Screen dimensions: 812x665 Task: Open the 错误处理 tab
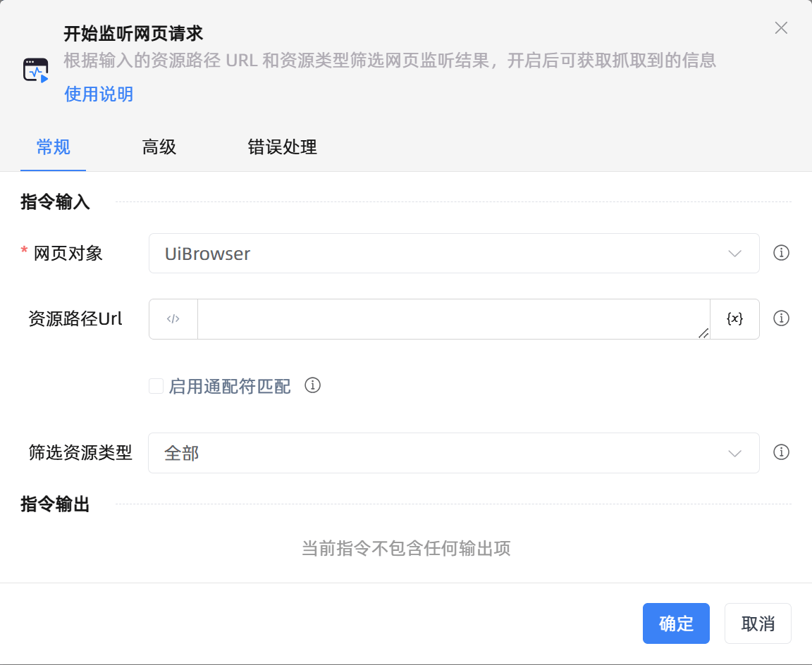coord(281,147)
